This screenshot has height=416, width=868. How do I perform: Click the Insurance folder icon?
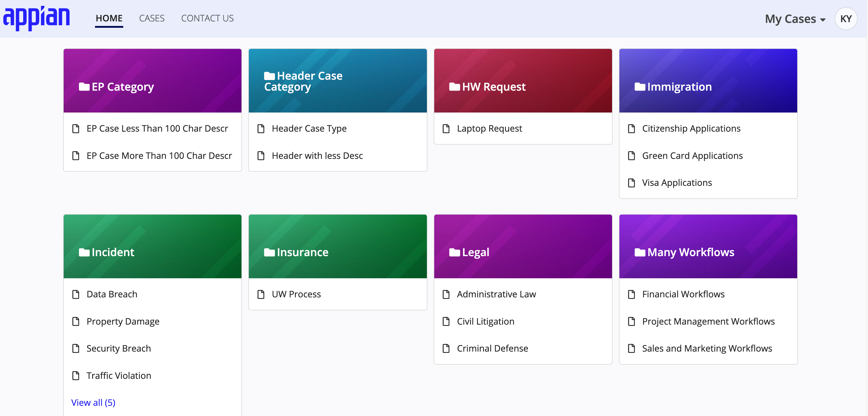[269, 252]
